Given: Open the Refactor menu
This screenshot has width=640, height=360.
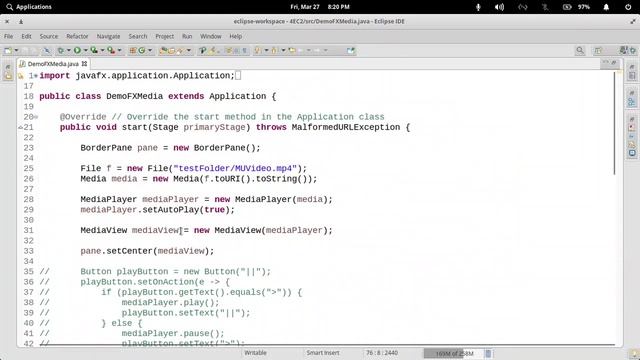Looking at the screenshot, I should [77, 36].
